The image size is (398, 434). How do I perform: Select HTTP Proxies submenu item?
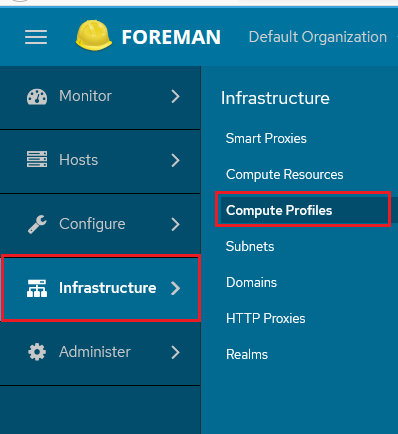[266, 318]
